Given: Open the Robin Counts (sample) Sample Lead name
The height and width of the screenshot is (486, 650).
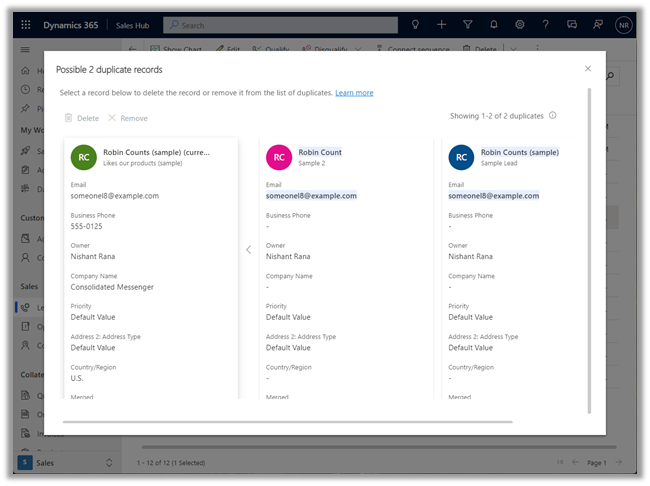Looking at the screenshot, I should pyautogui.click(x=519, y=152).
